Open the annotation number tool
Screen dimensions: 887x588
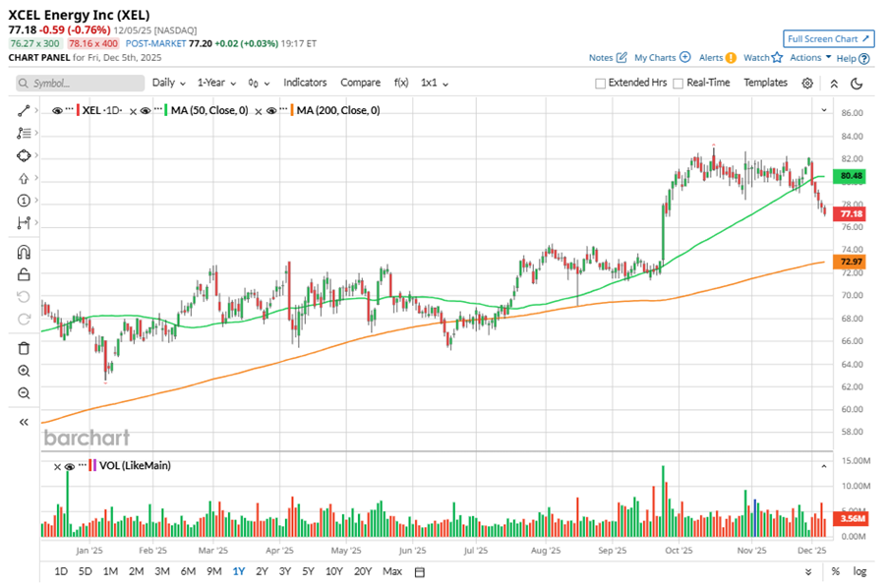[24, 201]
